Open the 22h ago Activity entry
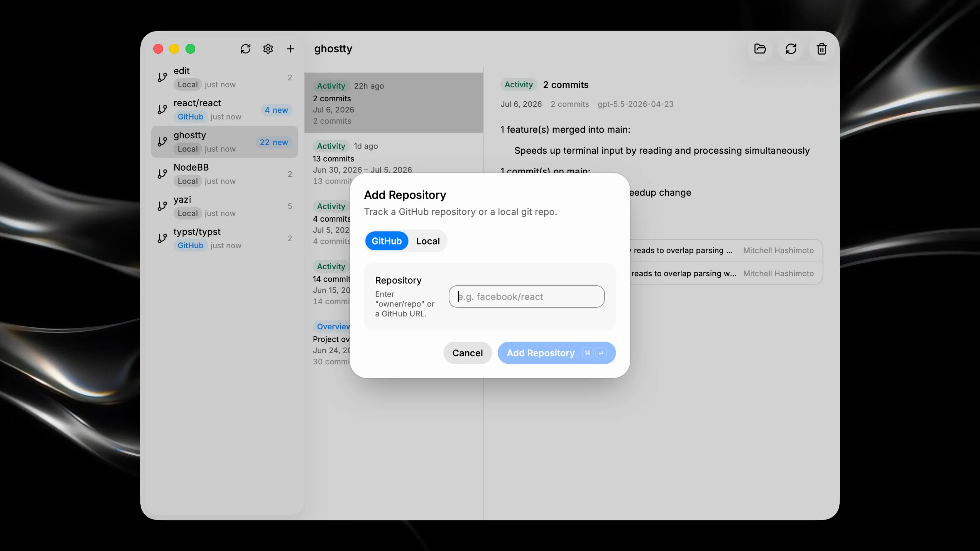This screenshot has width=980, height=551. pos(394,103)
